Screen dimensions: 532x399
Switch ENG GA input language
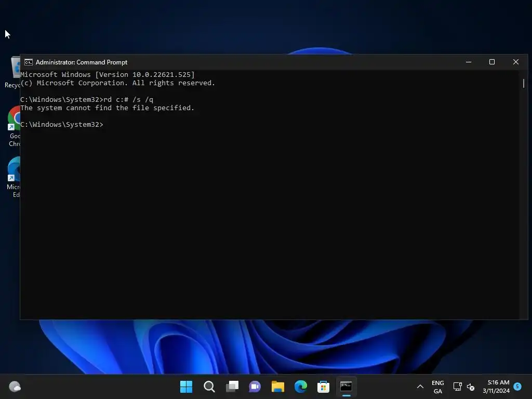pyautogui.click(x=437, y=387)
